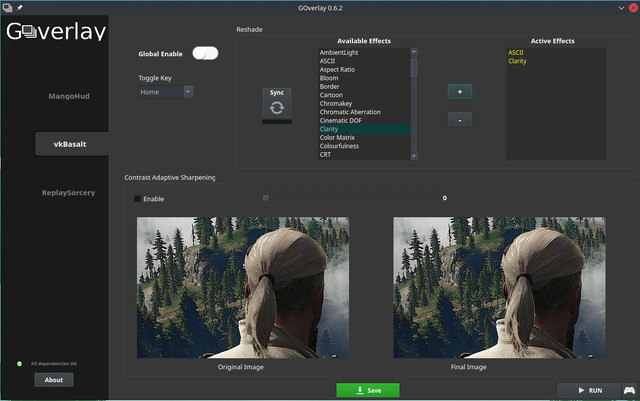Click the sharpening slider handle
Screen dimensions: 640x401
point(265,198)
